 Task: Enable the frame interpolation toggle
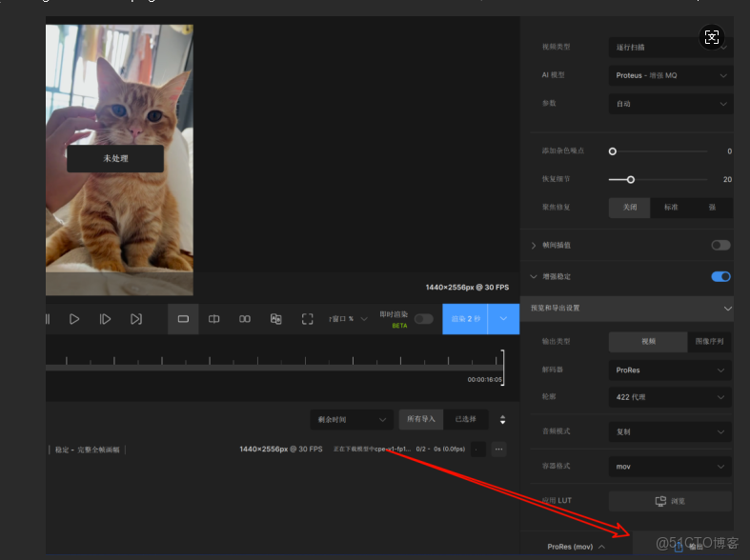(720, 245)
